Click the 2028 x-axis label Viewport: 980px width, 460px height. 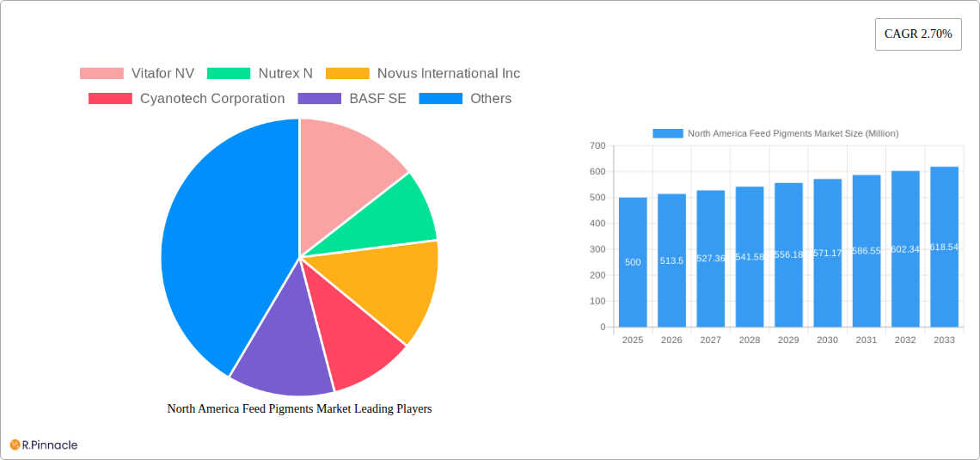[x=750, y=340]
